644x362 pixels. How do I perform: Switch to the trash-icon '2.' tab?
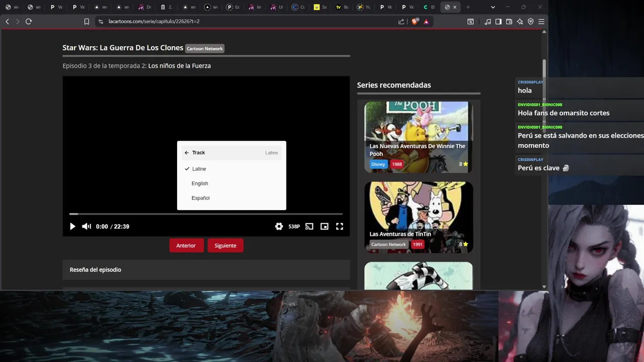167,7
